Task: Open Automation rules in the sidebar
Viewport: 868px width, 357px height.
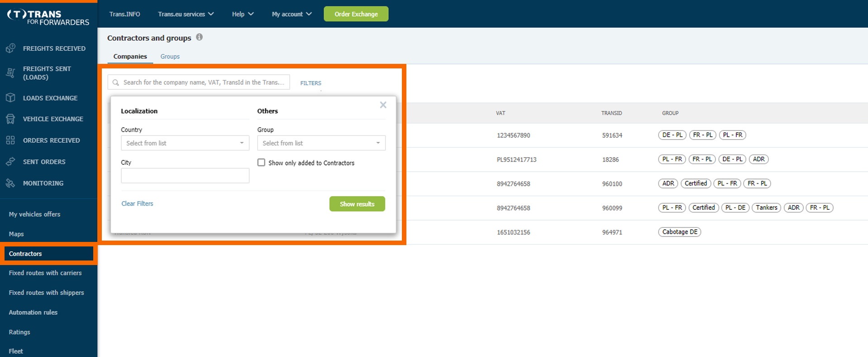Action: (33, 312)
